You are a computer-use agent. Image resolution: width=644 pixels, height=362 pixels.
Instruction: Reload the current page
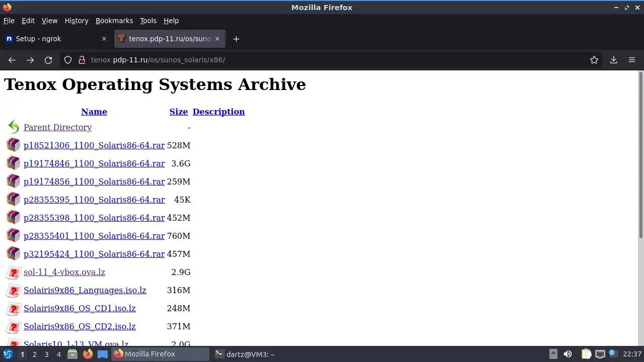(48, 60)
